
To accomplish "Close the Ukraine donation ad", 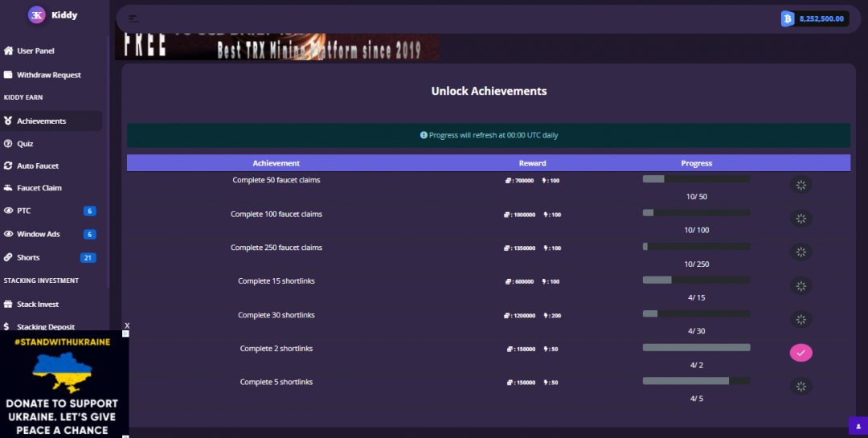I will [126, 326].
